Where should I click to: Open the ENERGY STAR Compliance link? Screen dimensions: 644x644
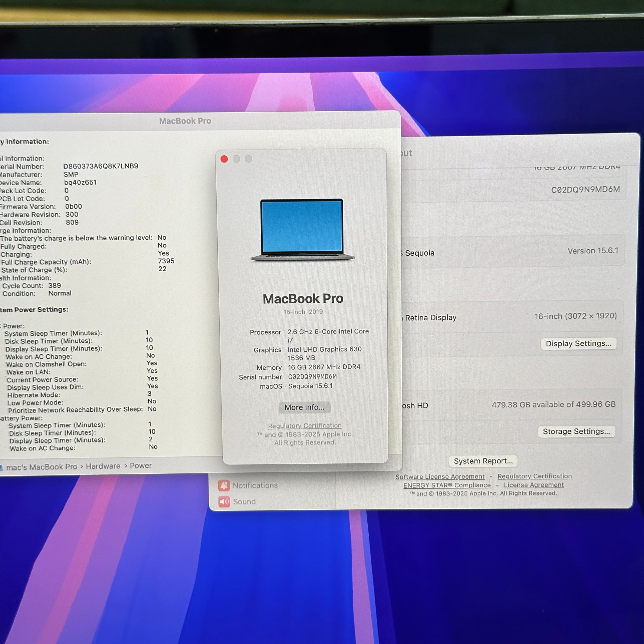click(447, 485)
